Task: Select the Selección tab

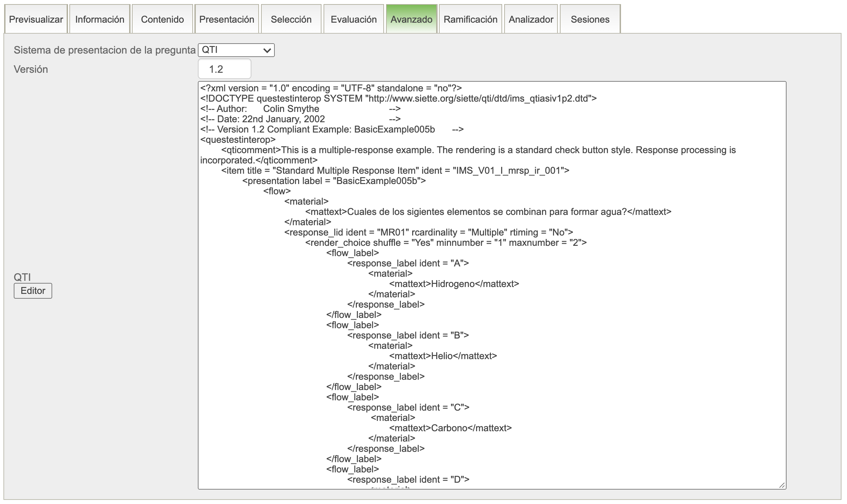Action: pyautogui.click(x=291, y=19)
